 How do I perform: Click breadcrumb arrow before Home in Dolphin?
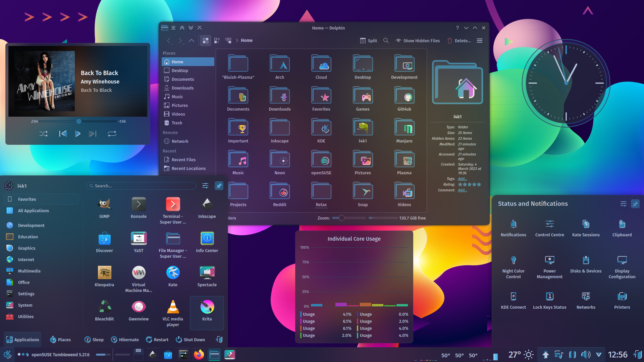(x=237, y=41)
